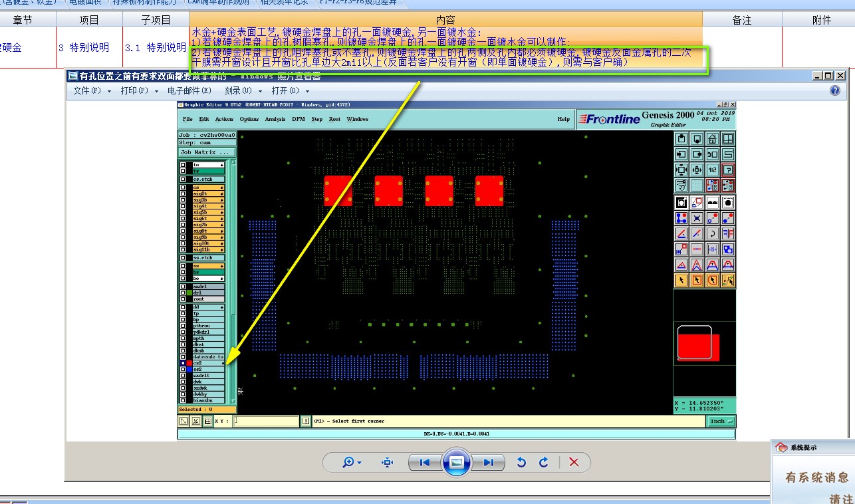
Task: Toggle the cs.etch layer checkbox
Action: pos(183,179)
